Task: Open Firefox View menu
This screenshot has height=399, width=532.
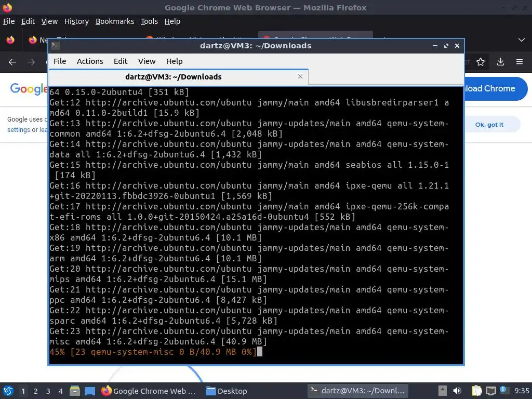Action: coord(49,21)
